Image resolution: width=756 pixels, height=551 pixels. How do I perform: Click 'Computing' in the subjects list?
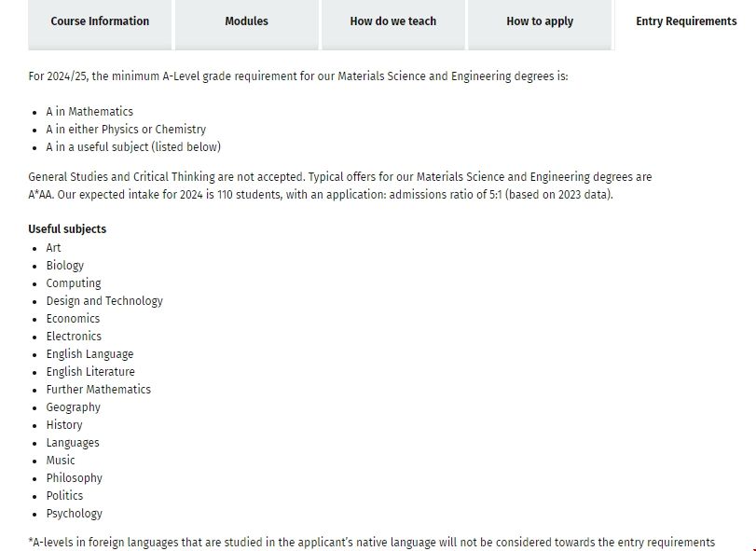click(74, 283)
